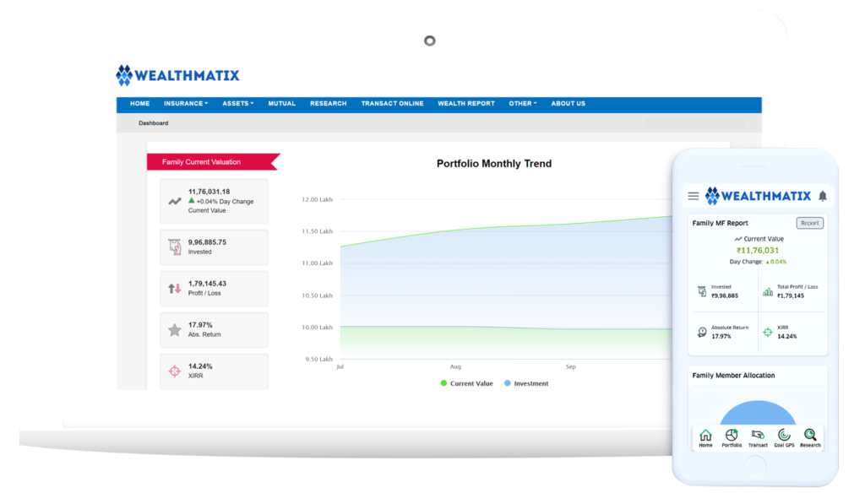The image size is (865, 504).
Task: Open the Research menu item
Action: (329, 104)
